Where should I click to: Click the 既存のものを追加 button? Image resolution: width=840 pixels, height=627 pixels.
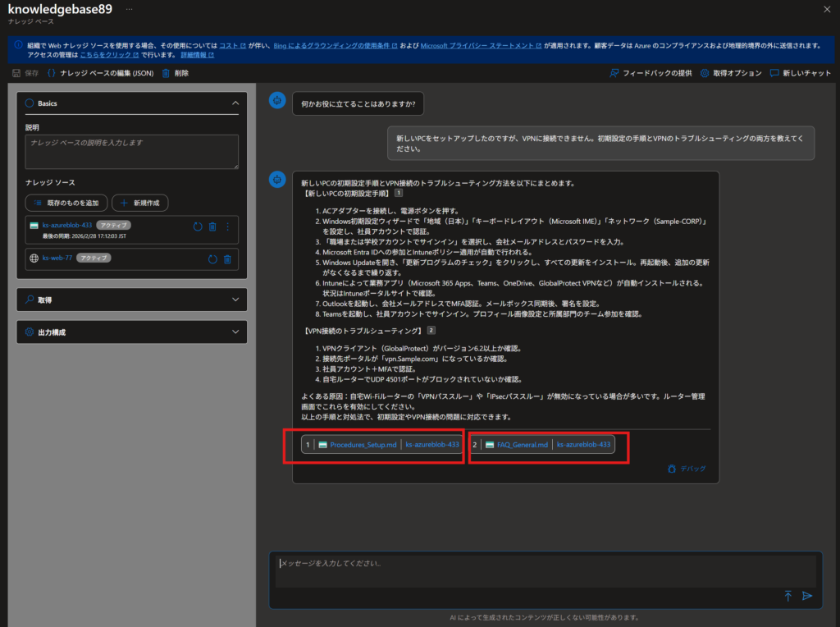click(66, 203)
